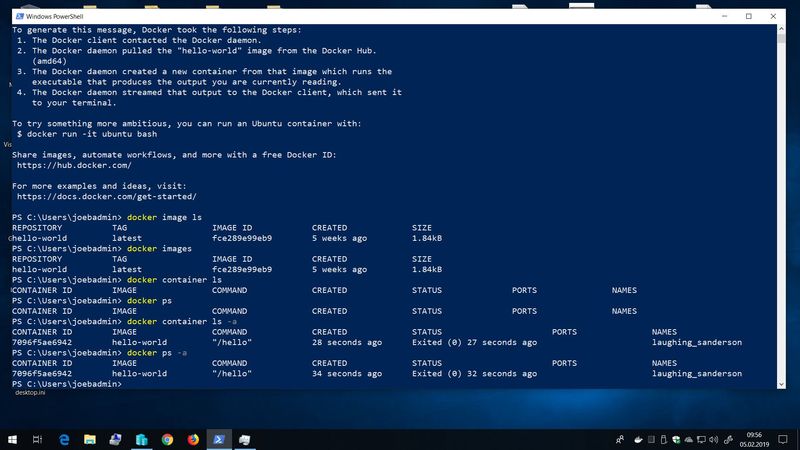800x450 pixels.
Task: Launch Microsoft Edge from the taskbar
Action: point(64,439)
